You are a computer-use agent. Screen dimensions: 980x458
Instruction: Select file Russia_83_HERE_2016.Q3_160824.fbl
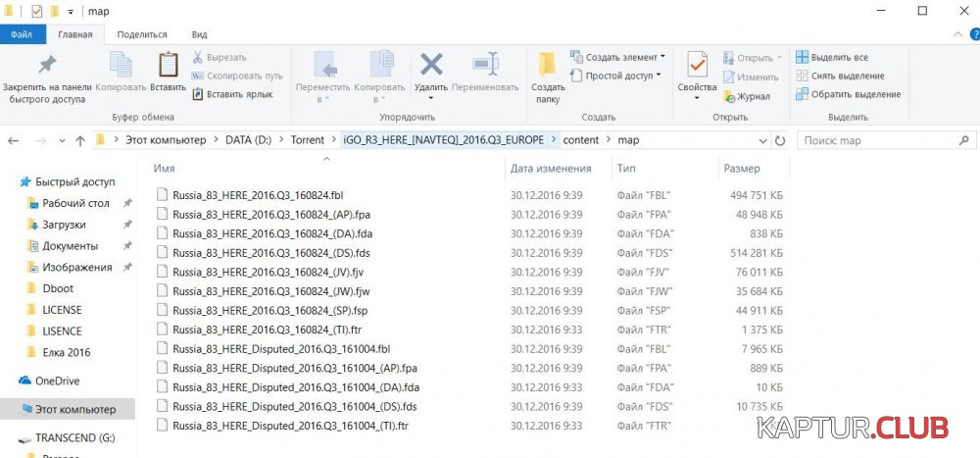point(258,195)
